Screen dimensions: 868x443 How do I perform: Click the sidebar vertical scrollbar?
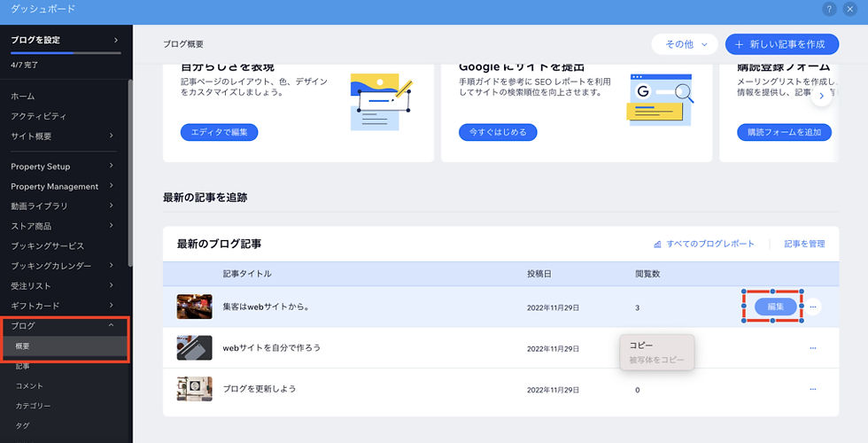[x=130, y=173]
